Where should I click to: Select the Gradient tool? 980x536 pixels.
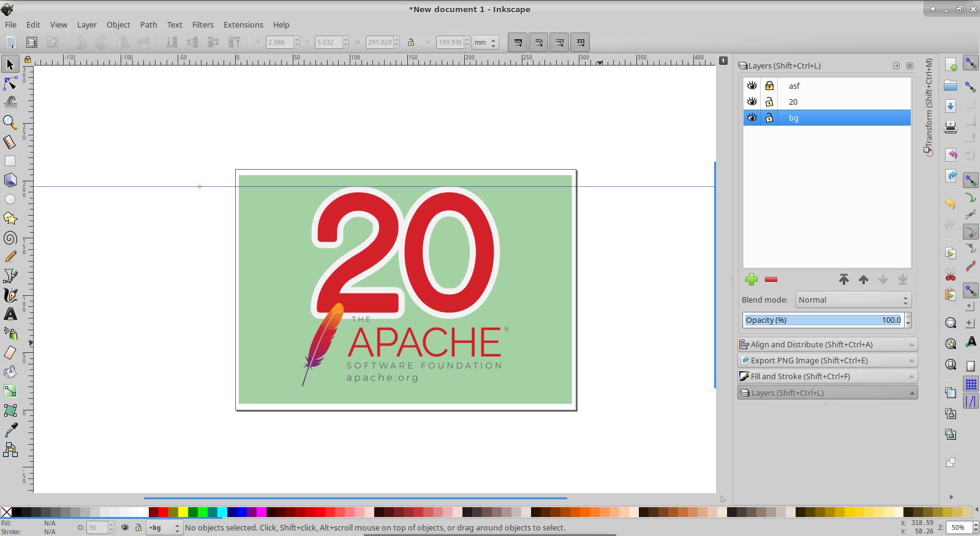tap(10, 391)
